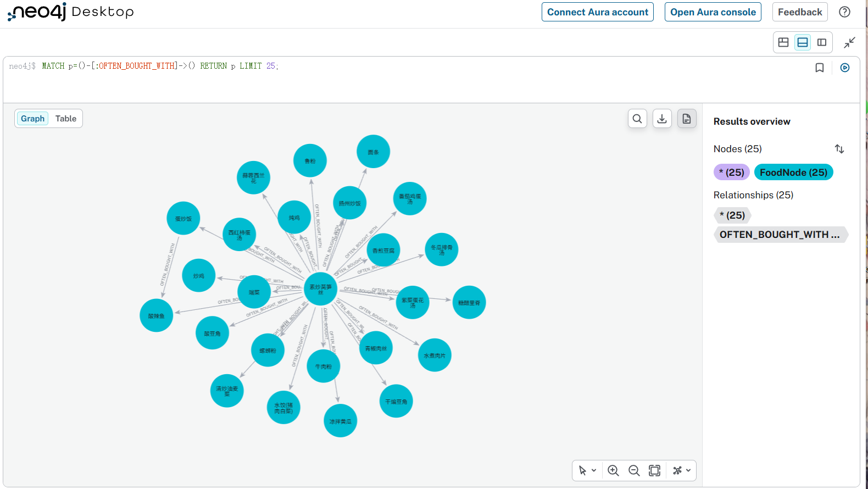
Task: Select the FoodNode (25) label pill
Action: (794, 173)
